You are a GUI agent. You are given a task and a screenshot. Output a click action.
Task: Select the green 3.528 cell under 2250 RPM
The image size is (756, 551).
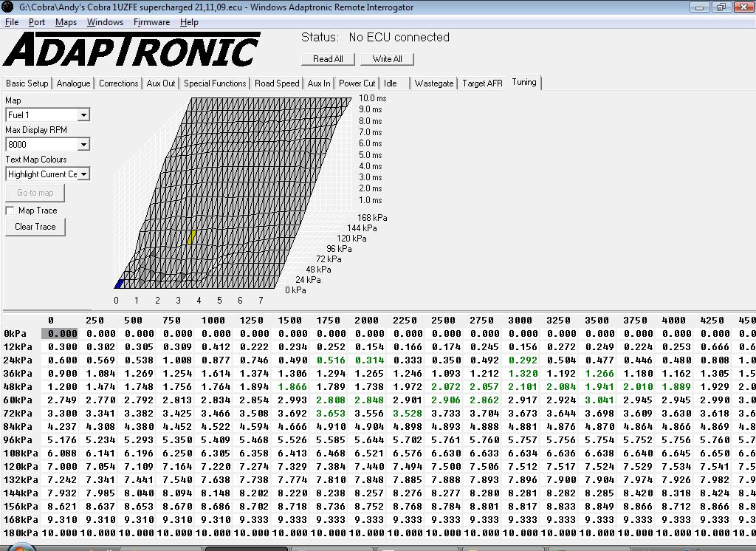point(408,414)
